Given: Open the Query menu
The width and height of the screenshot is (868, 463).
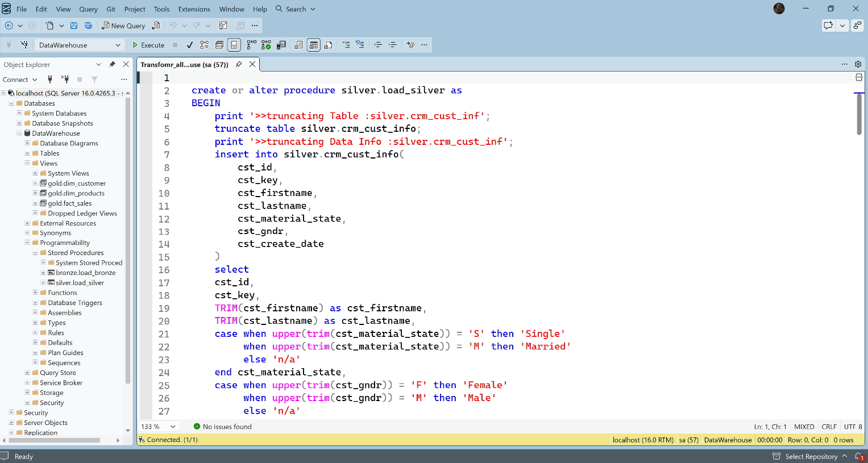Looking at the screenshot, I should click(x=88, y=9).
